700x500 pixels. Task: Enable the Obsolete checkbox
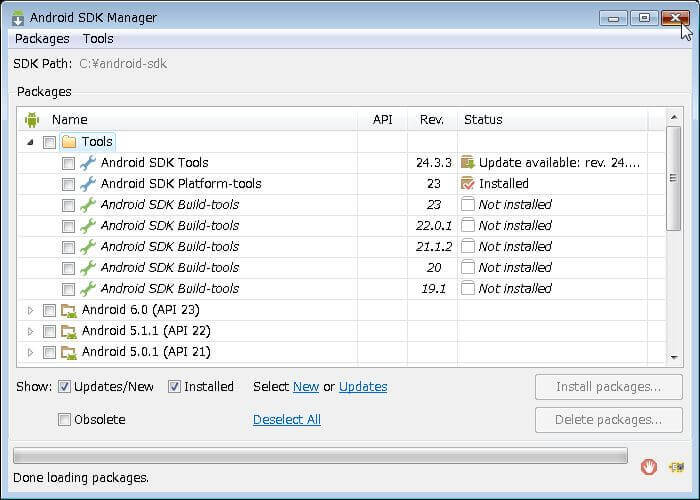pos(65,420)
